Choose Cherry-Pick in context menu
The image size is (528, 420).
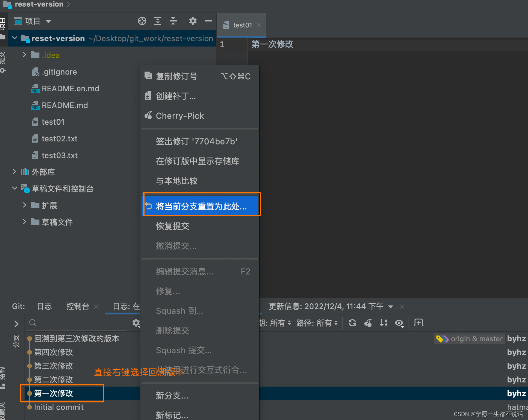pos(199,116)
